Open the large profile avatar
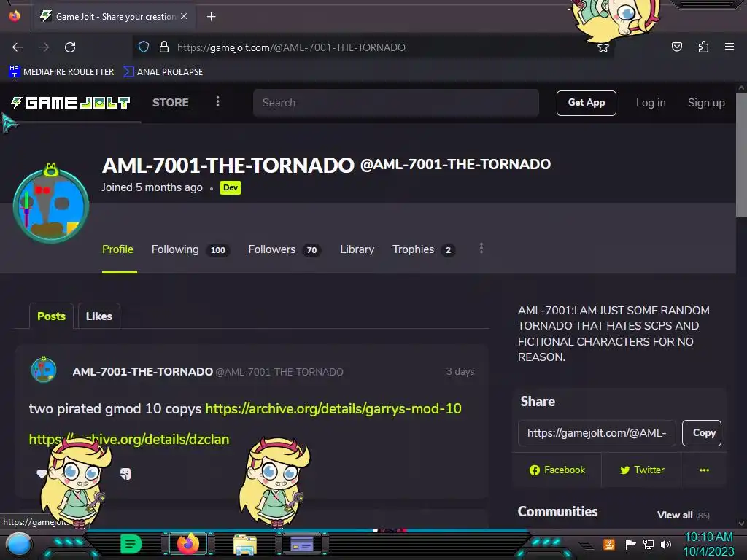The height and width of the screenshot is (560, 747). (x=51, y=205)
